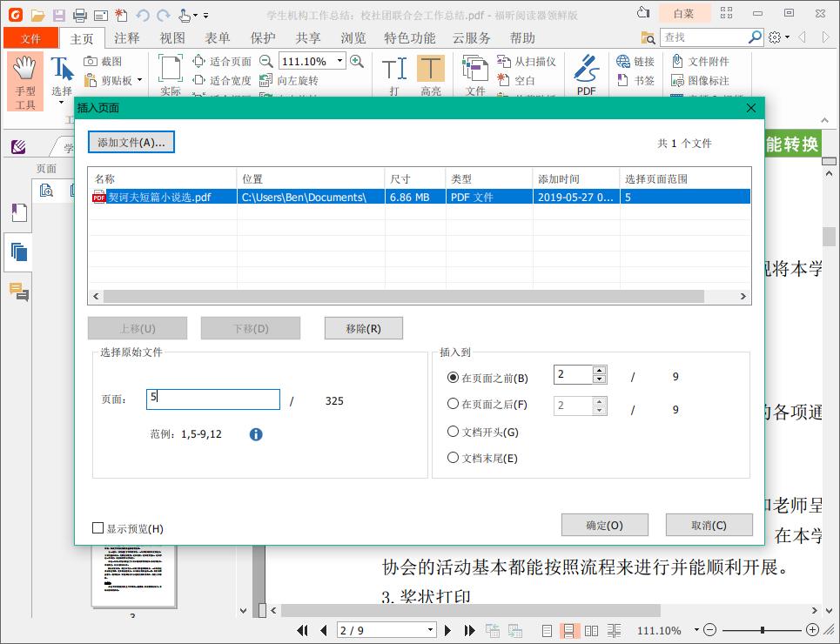This screenshot has width=840, height=644.
Task: Switch to the 注释 ribbon tab
Action: [127, 37]
